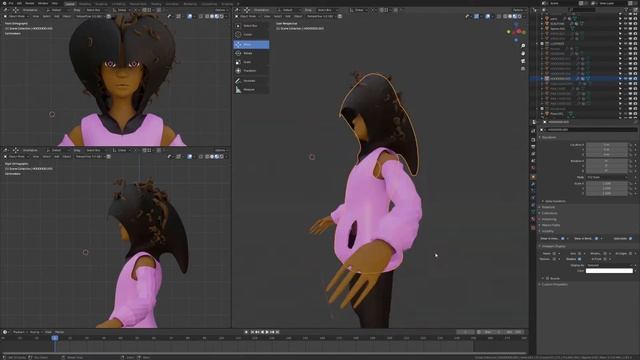Click the navigation axis gizmo in main viewport
This screenshot has width=640, height=360.
point(516,32)
